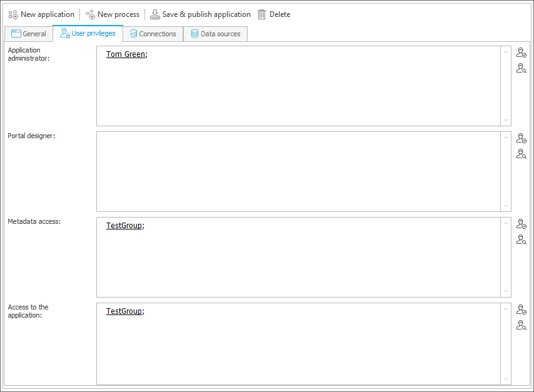This screenshot has height=392, width=534.
Task: Click TestGroup in Access to the application field
Action: (x=124, y=311)
